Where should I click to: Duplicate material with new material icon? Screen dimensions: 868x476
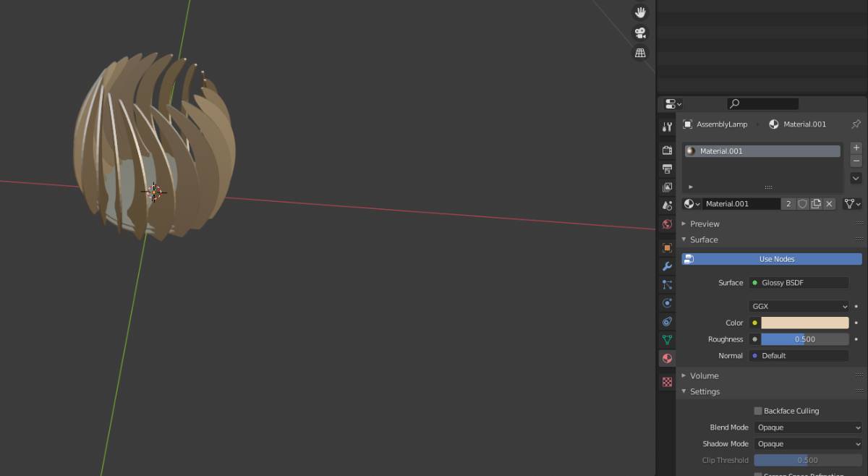point(816,204)
